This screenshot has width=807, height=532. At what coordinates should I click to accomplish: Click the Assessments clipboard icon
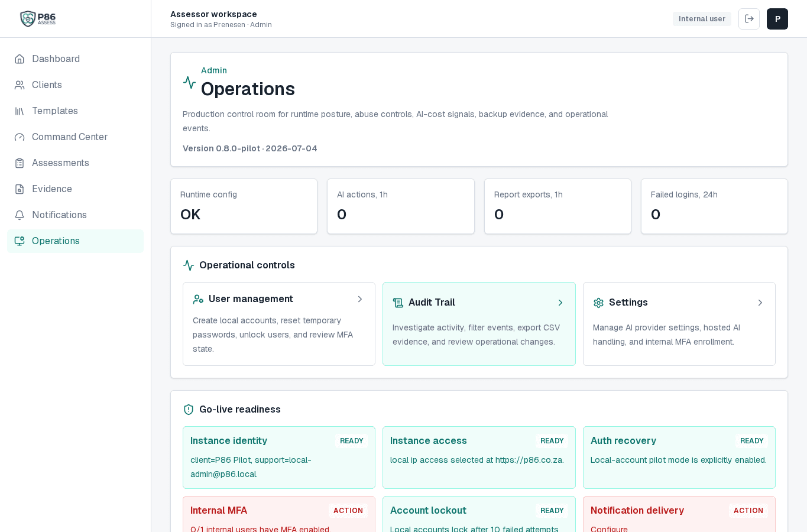point(20,163)
